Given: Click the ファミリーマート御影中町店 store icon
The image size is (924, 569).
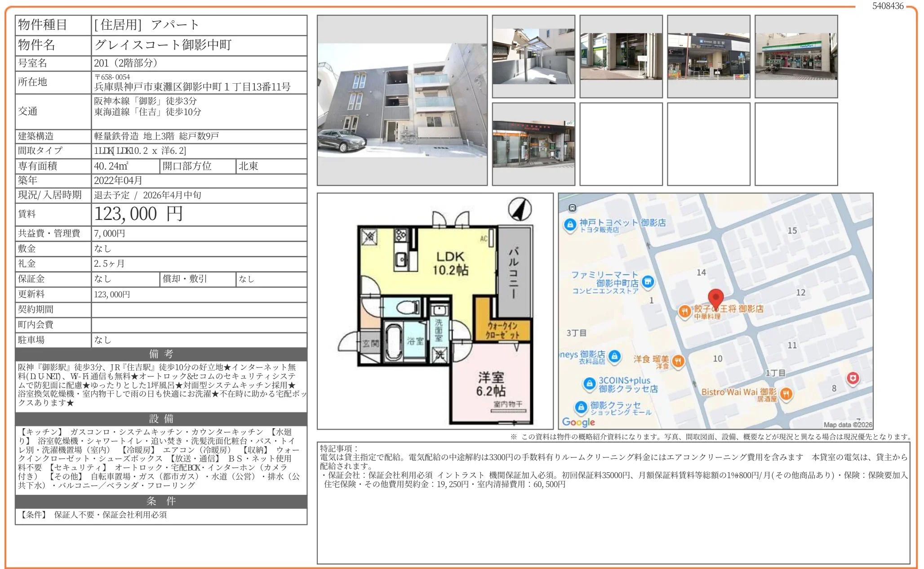Looking at the screenshot, I should click(647, 281).
